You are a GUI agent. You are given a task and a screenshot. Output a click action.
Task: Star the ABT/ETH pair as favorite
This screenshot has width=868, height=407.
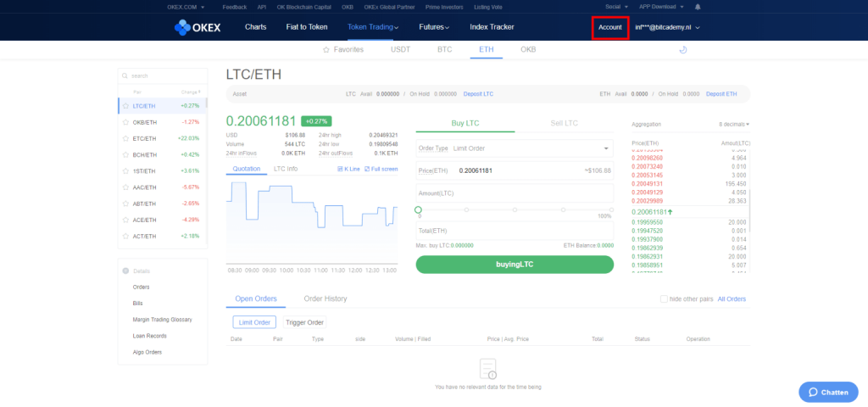(x=126, y=203)
